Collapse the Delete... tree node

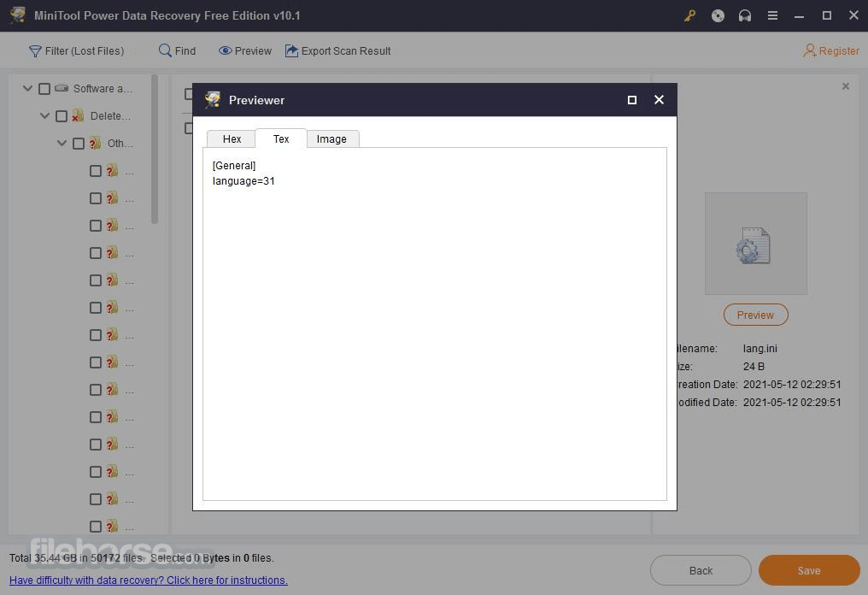44,115
